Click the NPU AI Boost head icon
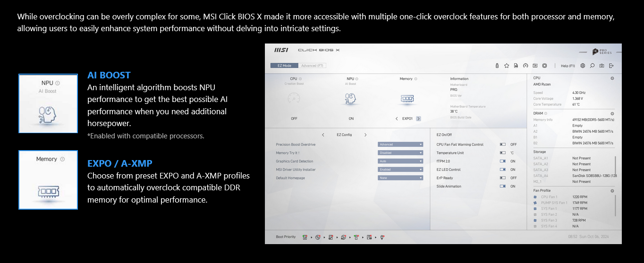The width and height of the screenshot is (644, 263). pyautogui.click(x=350, y=98)
